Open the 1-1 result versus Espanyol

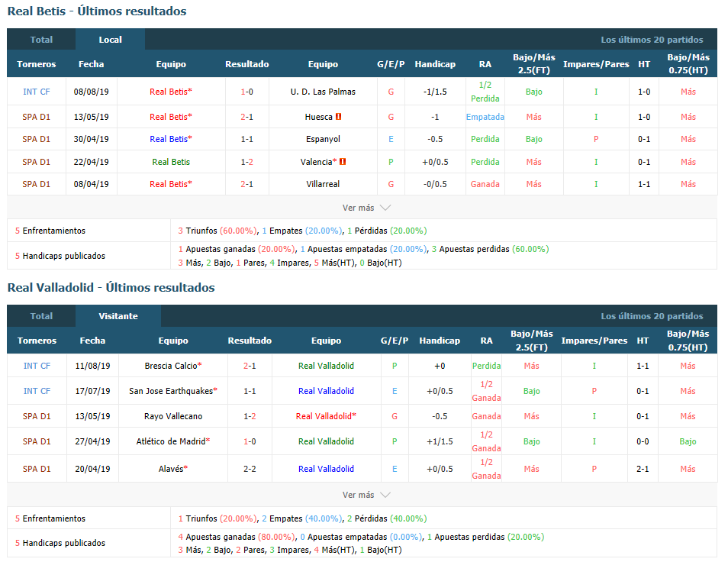247,139
